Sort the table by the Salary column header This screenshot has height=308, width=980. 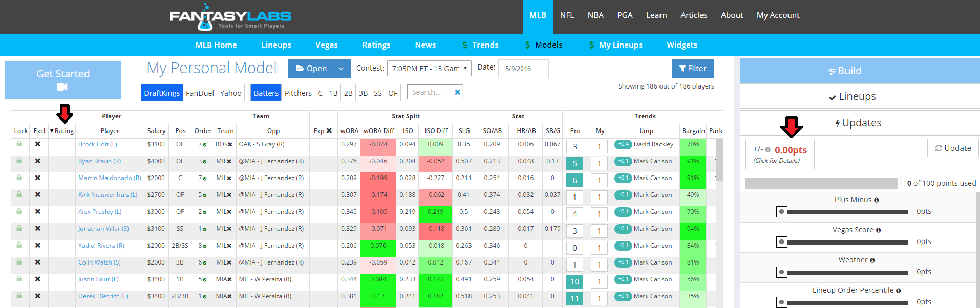(x=156, y=131)
